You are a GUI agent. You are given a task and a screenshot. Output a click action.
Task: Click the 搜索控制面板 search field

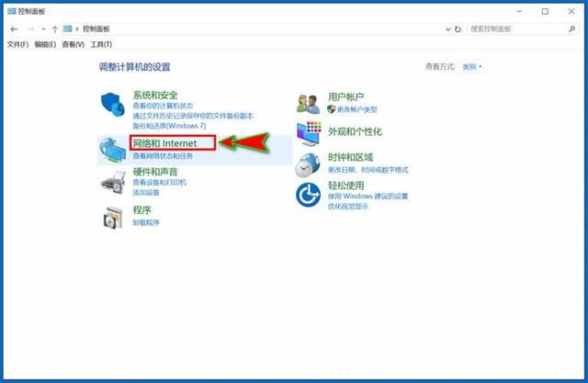519,29
